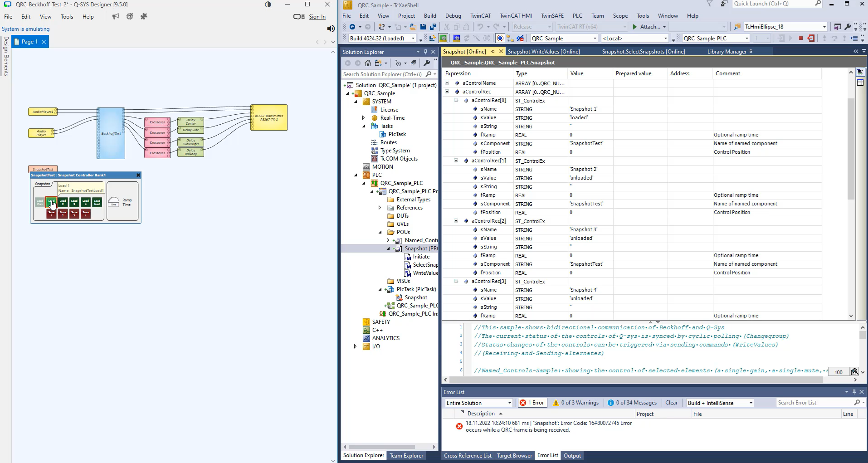Click the Target Browser tab
This screenshot has height=463, width=868.
pos(514,456)
